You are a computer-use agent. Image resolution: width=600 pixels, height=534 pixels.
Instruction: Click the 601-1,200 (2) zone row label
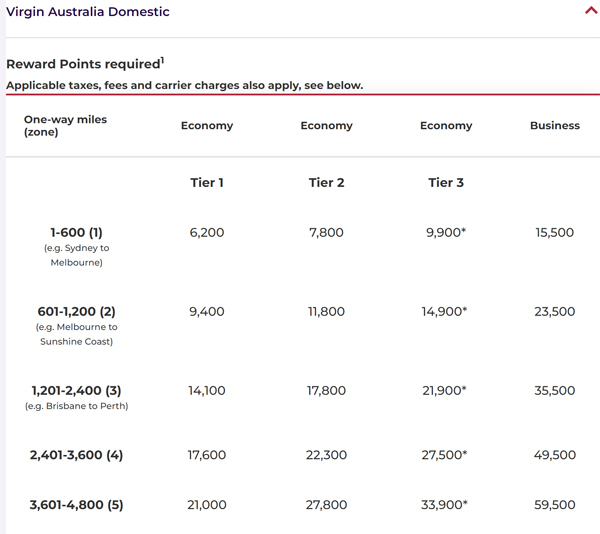[77, 311]
